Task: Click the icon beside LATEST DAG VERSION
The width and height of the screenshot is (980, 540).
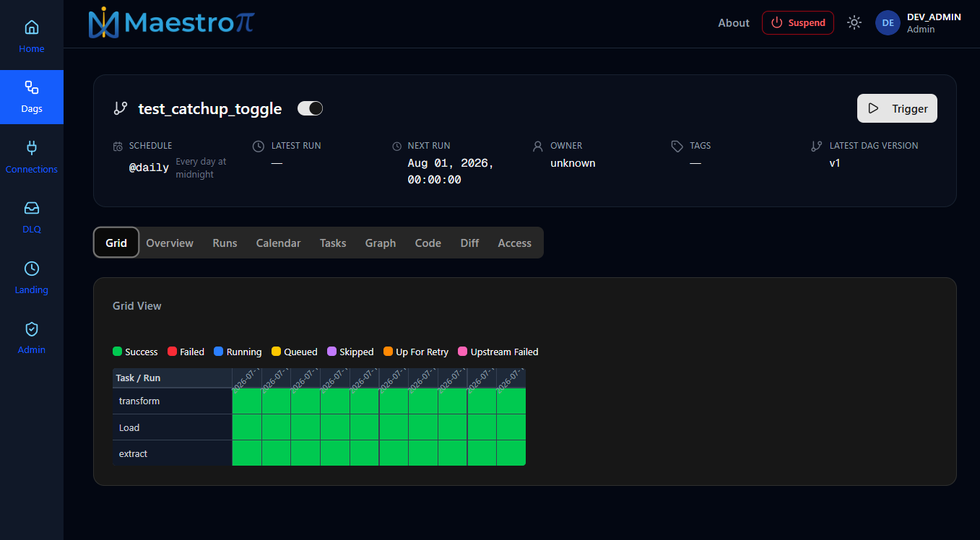Action: 817,147
